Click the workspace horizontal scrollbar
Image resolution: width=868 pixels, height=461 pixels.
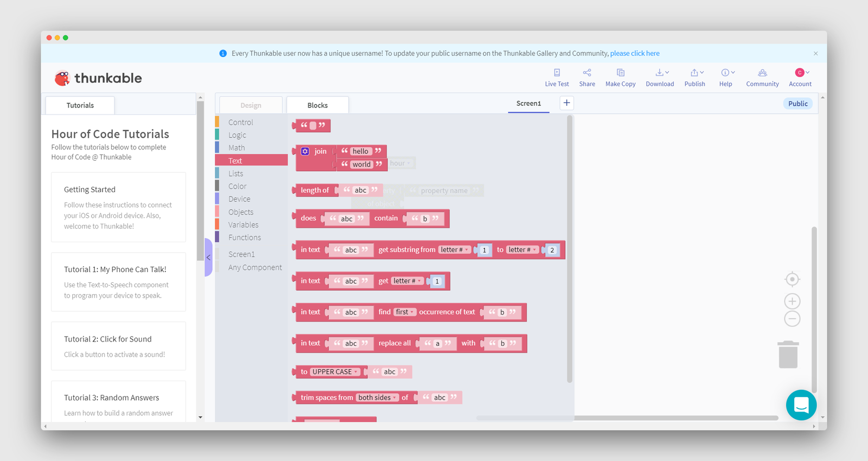[627, 418]
